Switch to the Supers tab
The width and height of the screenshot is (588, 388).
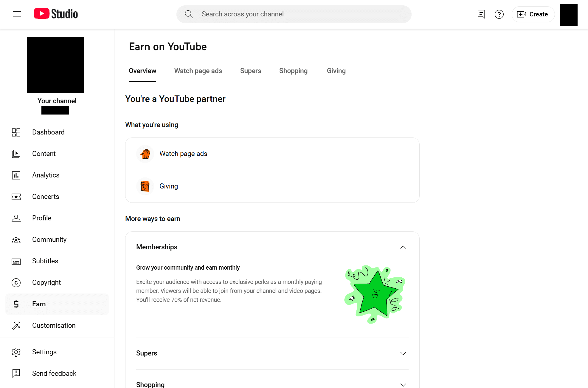click(251, 71)
